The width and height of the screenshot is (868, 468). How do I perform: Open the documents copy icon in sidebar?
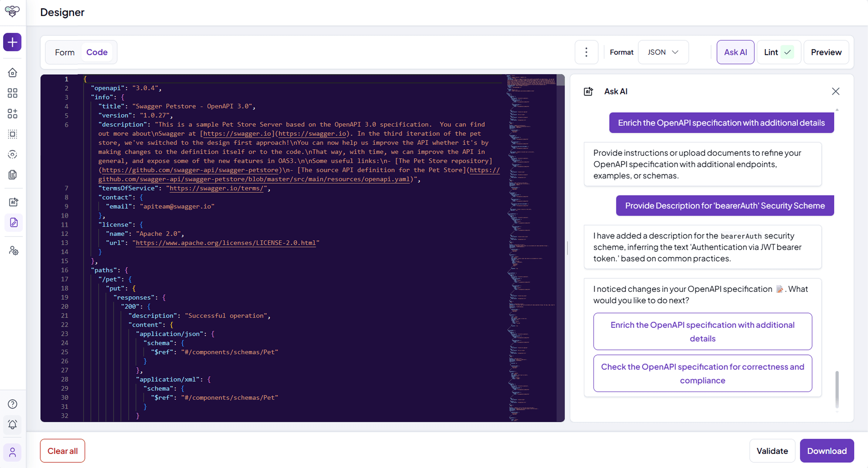point(12,175)
